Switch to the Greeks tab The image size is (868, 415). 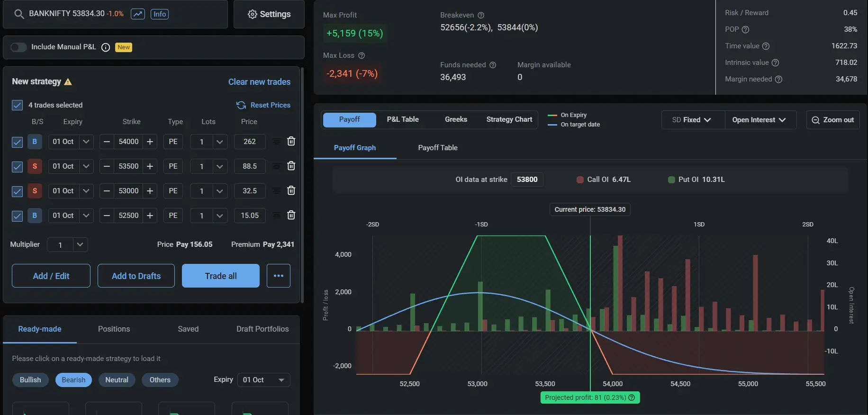point(456,119)
